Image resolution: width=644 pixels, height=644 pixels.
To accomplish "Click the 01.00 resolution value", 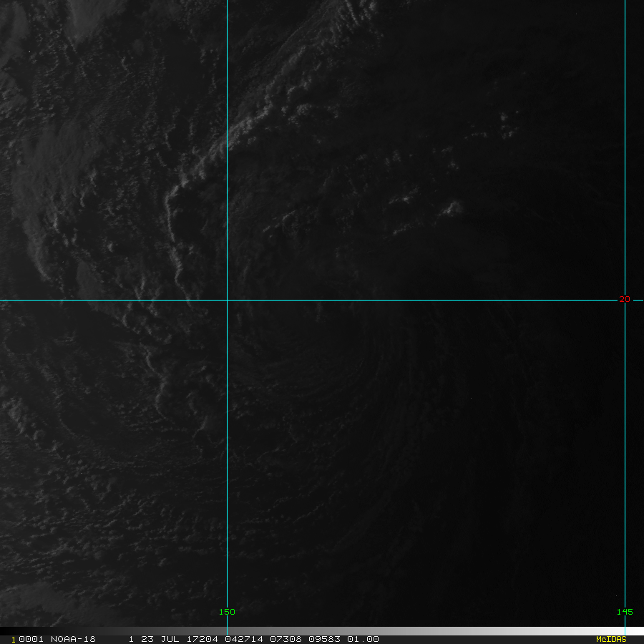I will pos(363,639).
